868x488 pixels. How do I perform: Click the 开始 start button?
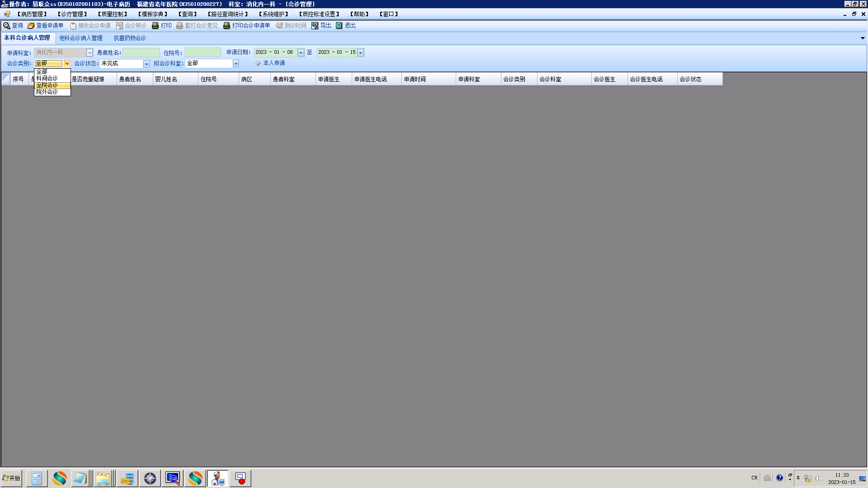click(x=11, y=478)
